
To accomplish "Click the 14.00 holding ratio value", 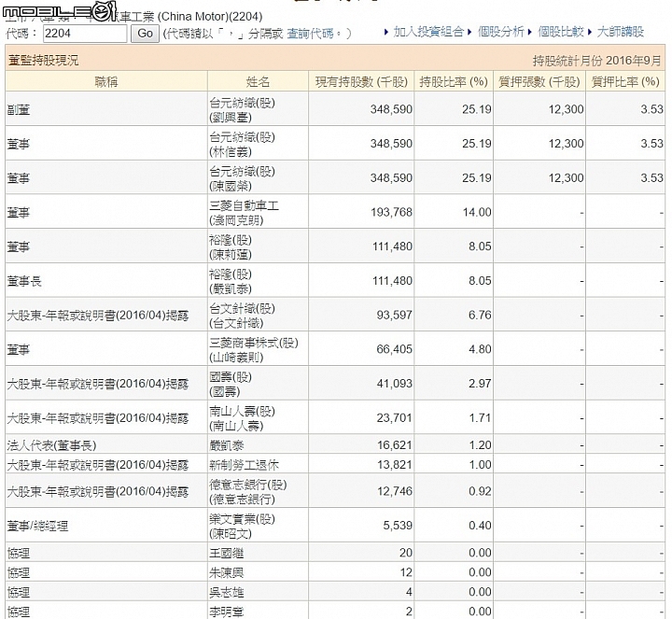I will [x=477, y=212].
